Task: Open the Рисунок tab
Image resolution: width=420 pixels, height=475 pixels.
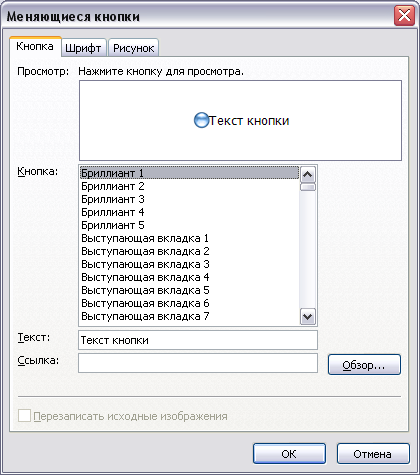Action: [x=133, y=48]
